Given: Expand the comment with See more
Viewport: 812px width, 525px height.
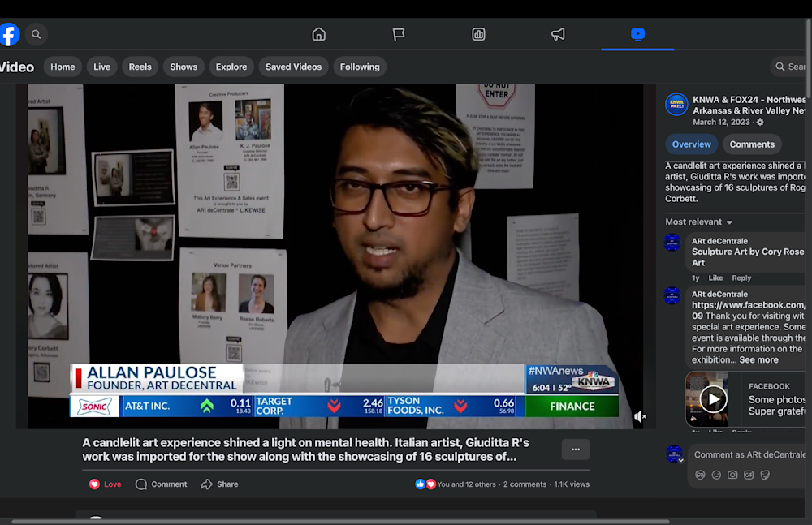Looking at the screenshot, I should click(x=758, y=360).
